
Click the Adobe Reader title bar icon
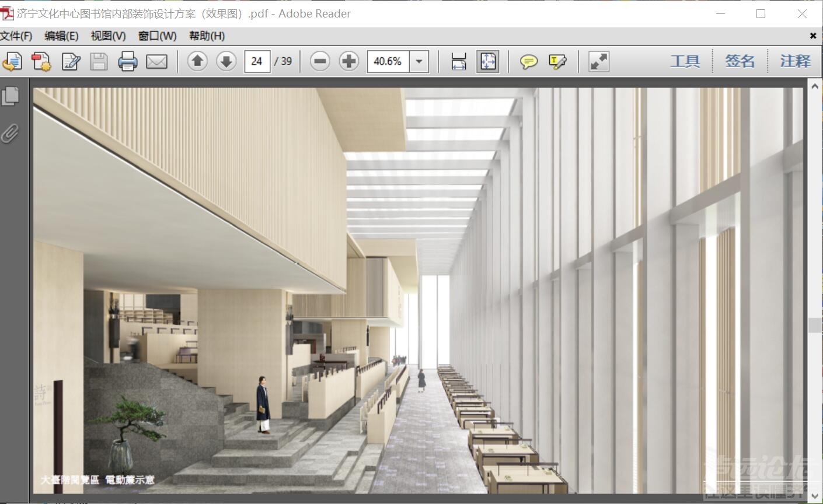point(8,13)
